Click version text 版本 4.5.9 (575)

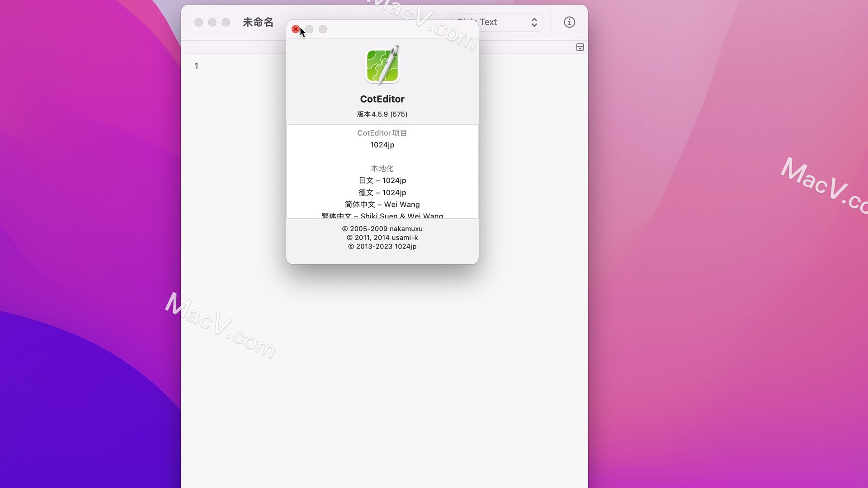(x=382, y=114)
